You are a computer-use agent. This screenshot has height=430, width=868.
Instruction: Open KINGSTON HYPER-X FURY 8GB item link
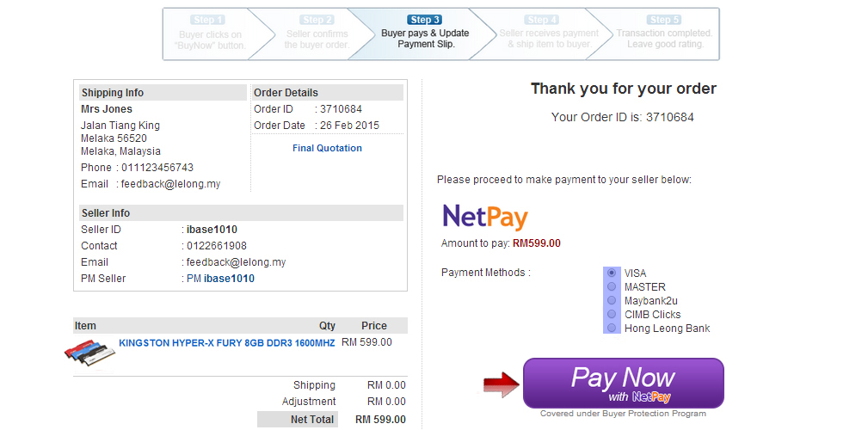pos(227,343)
